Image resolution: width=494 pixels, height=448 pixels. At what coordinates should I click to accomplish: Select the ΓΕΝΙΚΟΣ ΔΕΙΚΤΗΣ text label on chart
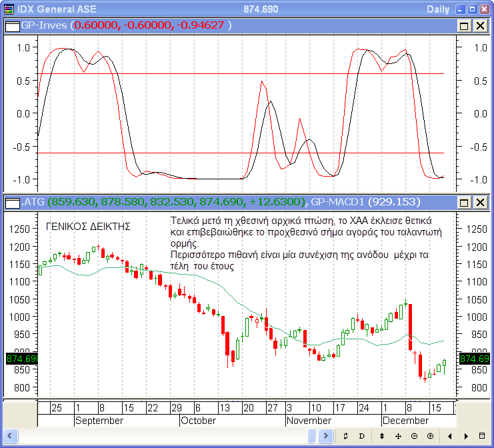[x=88, y=227]
